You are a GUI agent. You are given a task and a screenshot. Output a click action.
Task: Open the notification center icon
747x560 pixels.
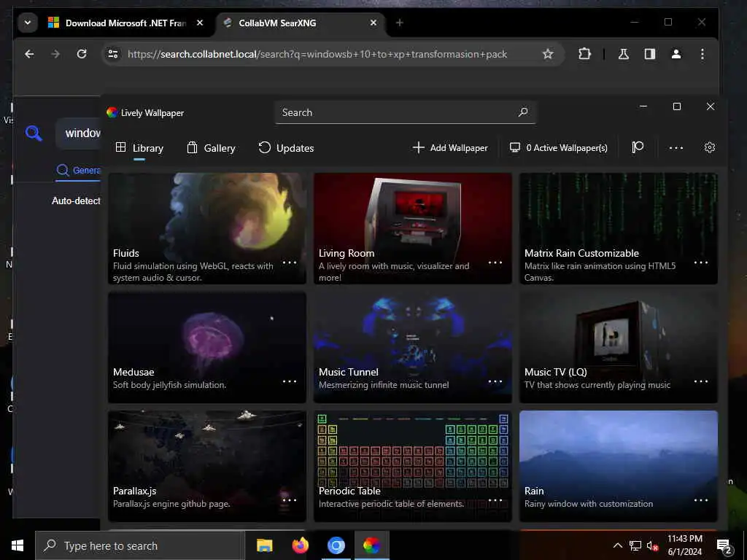[724, 545]
